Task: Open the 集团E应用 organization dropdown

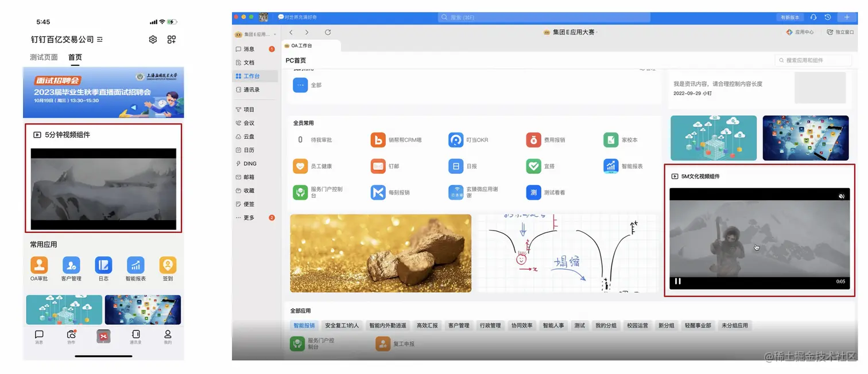Action: 256,34
